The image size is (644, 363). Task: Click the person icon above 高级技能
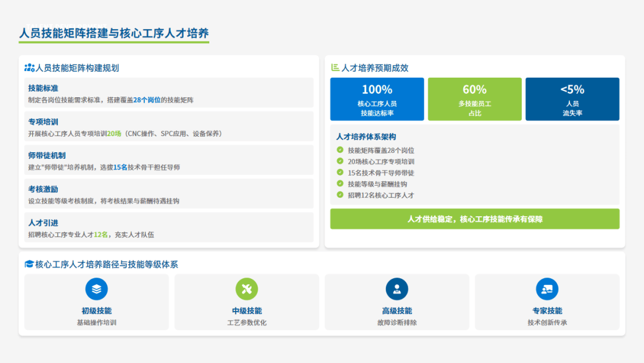pos(397,289)
